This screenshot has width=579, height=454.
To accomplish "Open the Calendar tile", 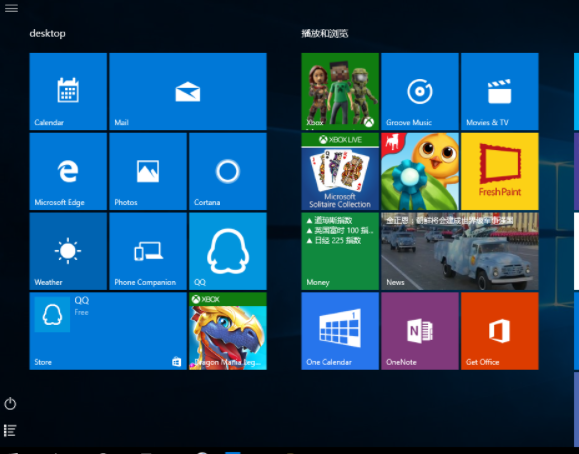I will tap(68, 91).
